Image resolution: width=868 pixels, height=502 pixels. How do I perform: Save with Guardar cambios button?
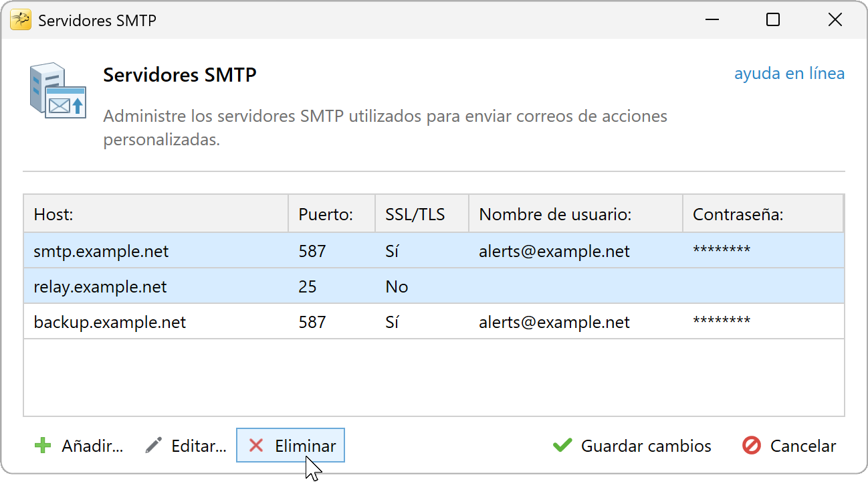coord(632,446)
